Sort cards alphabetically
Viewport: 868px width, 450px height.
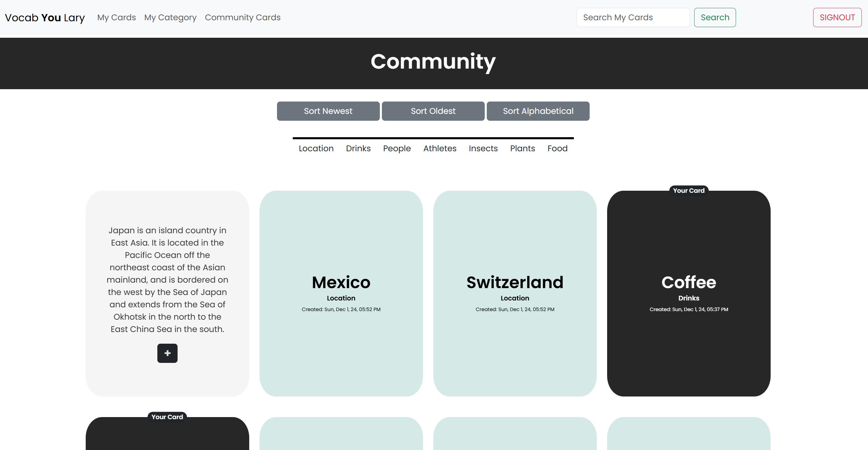[x=538, y=111]
